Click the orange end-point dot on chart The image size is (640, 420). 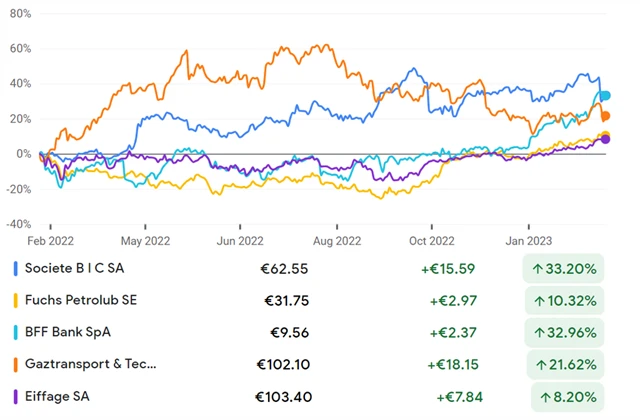(605, 117)
